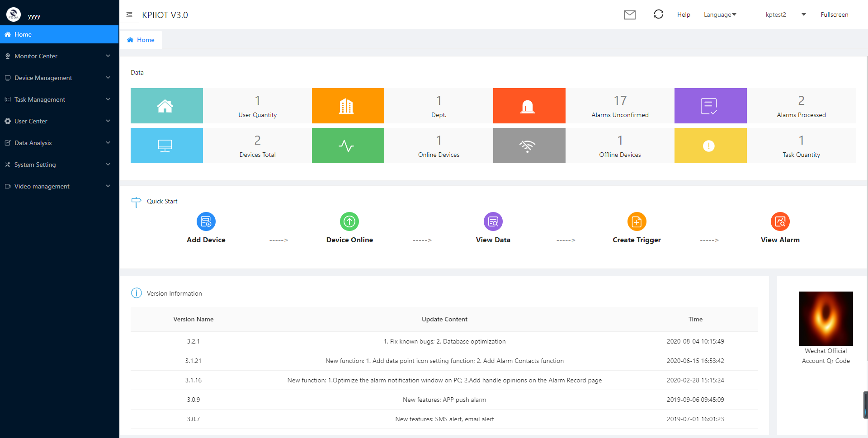868x438 pixels.
Task: Click the purple Alarms Processed checklist tile
Action: (x=711, y=106)
